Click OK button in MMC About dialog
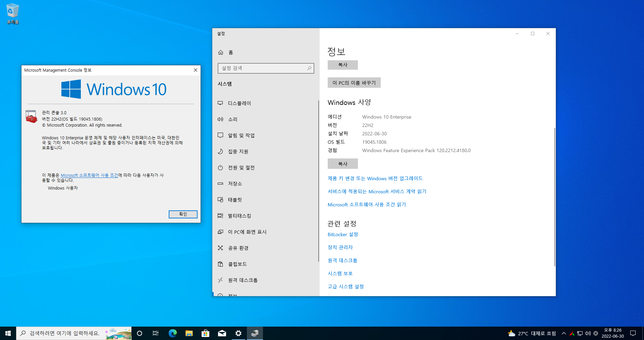This screenshot has height=340, width=644. (x=183, y=214)
